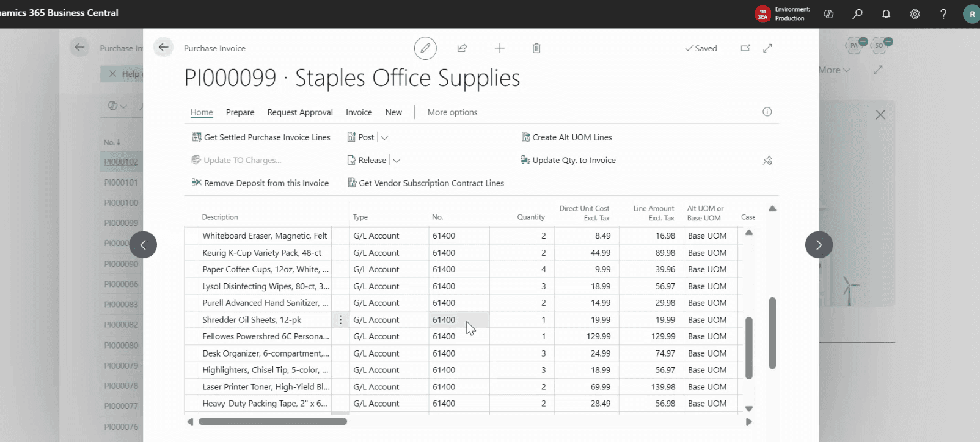Click Remove Deposit from this Invoice

260,183
